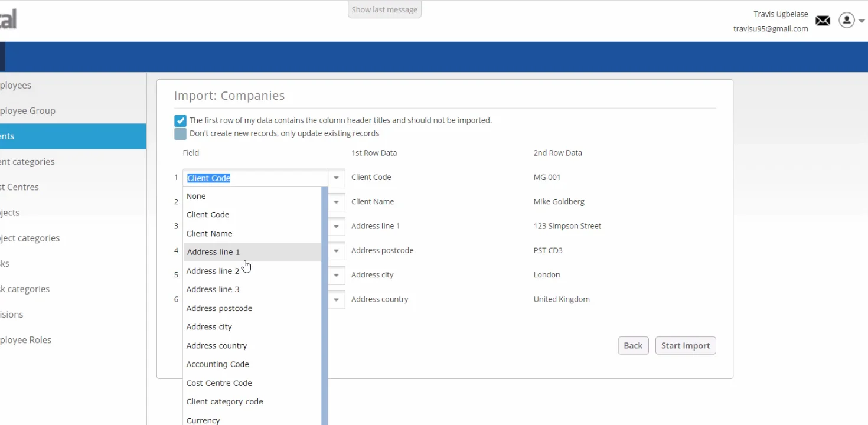The image size is (868, 425).
Task: Open the row 1 Client Code dropdown arrow
Action: pos(336,178)
